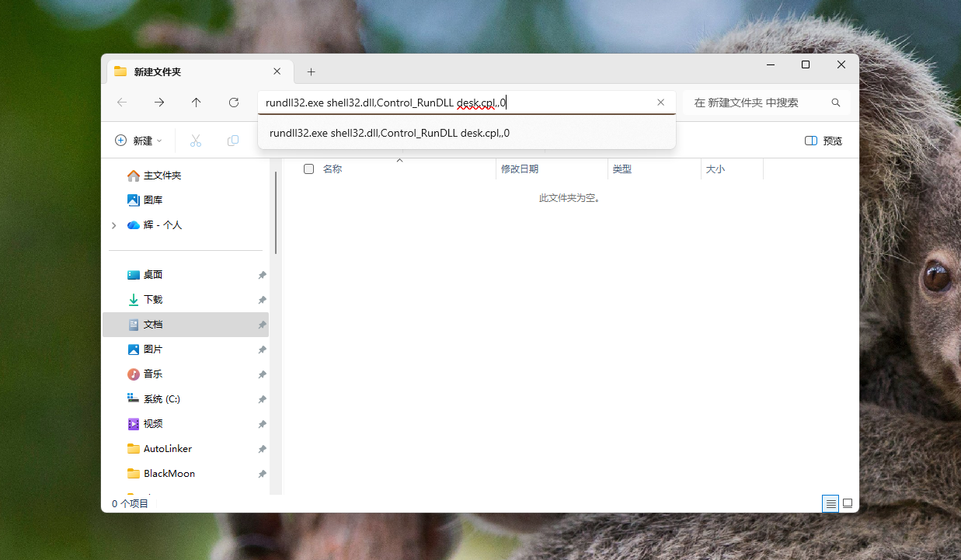Sort by 修改日期 column header
Image resolution: width=961 pixels, height=560 pixels.
(x=520, y=169)
